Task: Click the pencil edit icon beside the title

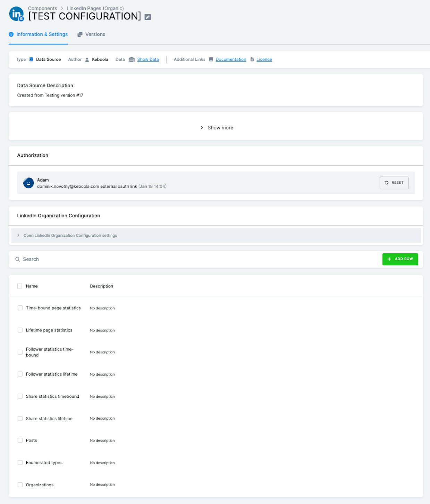Action: (x=148, y=17)
